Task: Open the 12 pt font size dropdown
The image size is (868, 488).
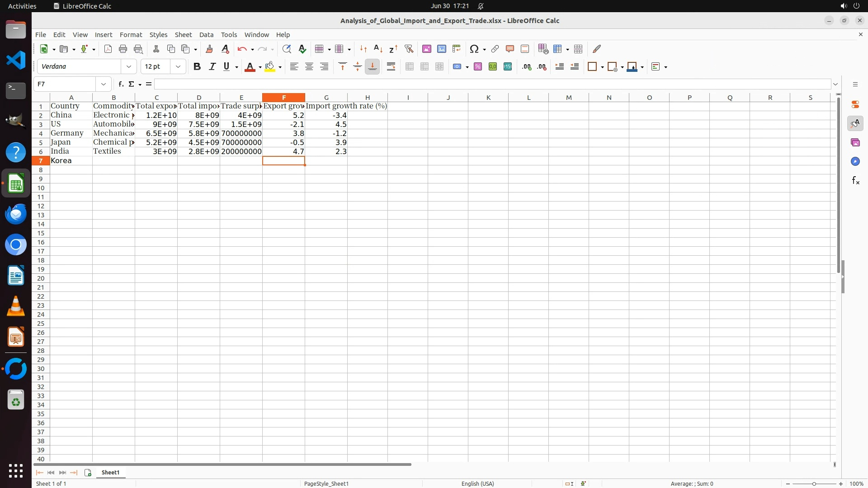Action: [x=178, y=67]
